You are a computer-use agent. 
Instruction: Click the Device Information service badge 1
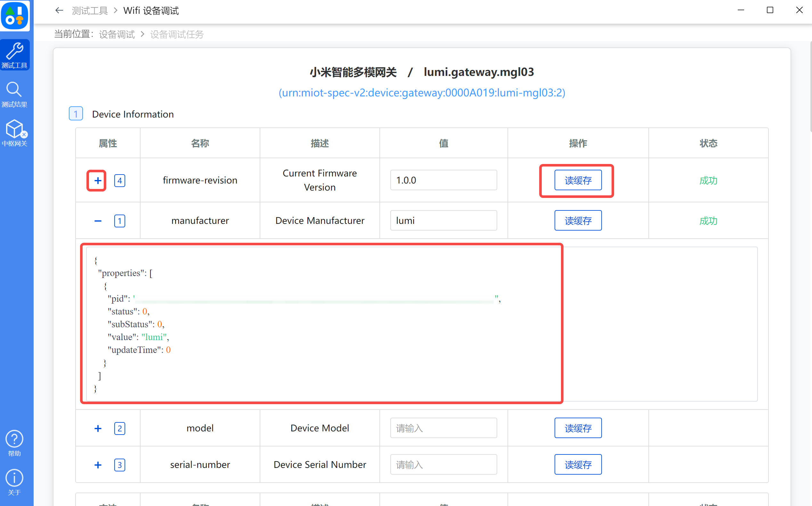coord(76,114)
